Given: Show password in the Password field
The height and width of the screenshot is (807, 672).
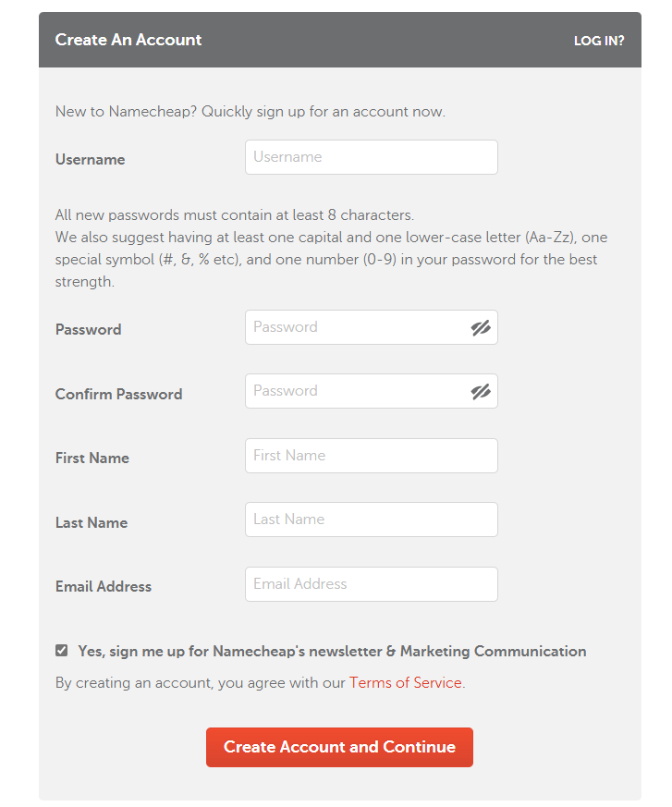Looking at the screenshot, I should [481, 327].
